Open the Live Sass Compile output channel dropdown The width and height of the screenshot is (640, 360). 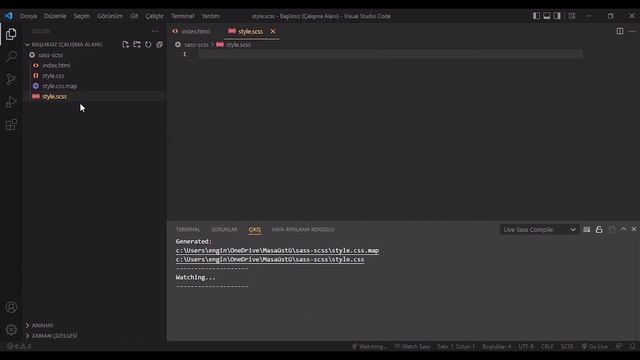click(x=539, y=229)
